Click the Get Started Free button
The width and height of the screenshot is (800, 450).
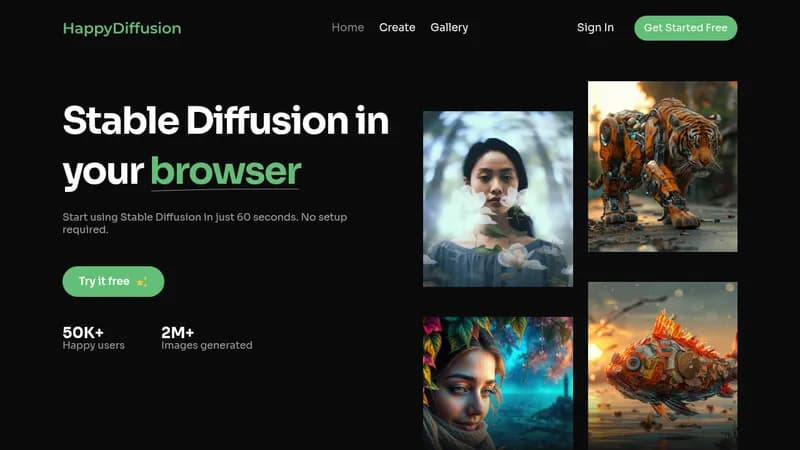(x=686, y=28)
